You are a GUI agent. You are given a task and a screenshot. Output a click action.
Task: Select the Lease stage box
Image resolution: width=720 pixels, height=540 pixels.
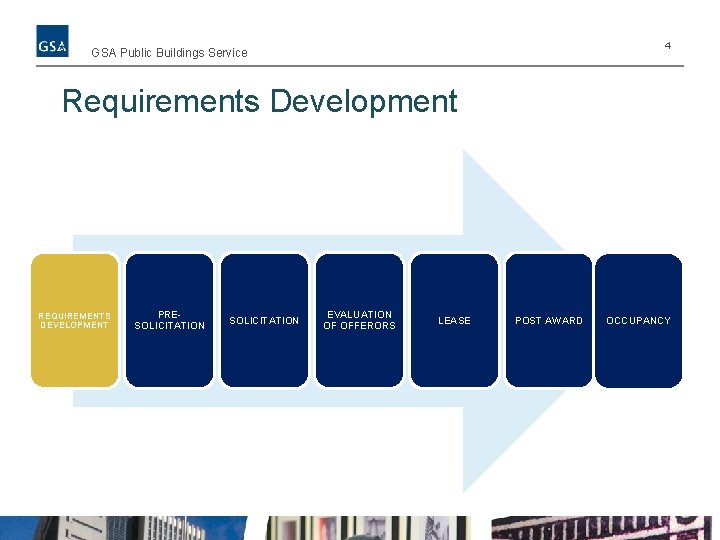coord(455,321)
